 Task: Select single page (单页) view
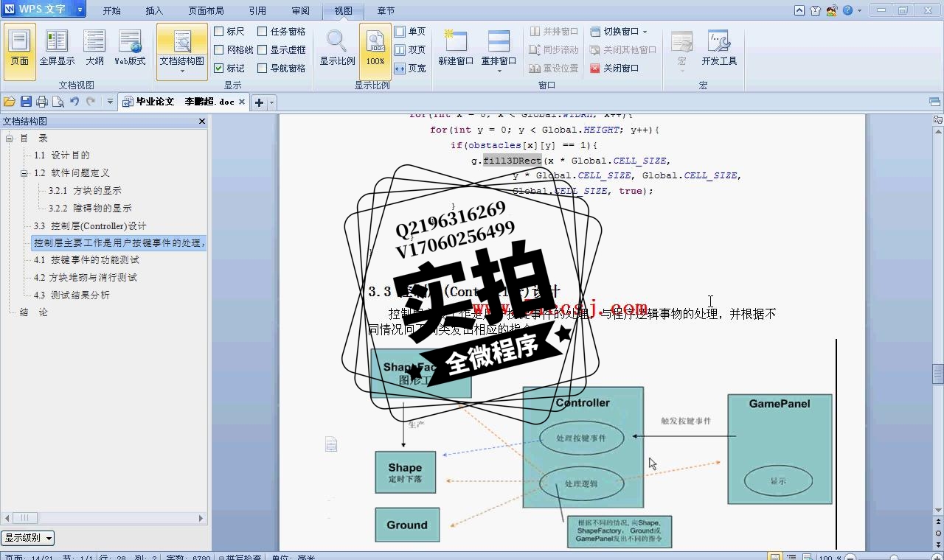410,32
